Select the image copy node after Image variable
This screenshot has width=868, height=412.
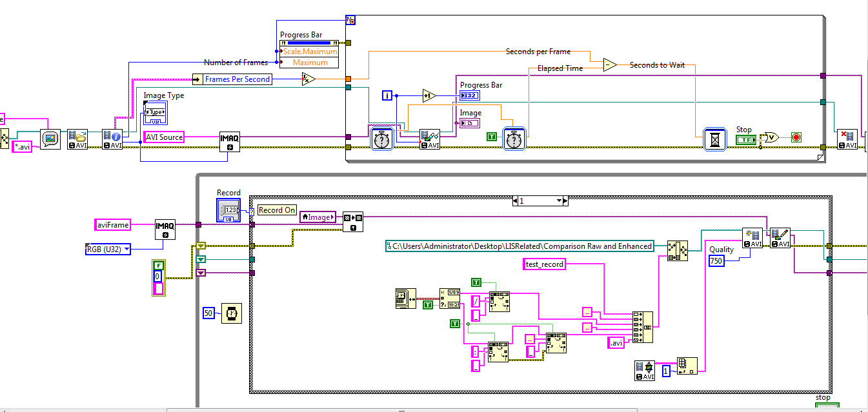click(x=352, y=222)
